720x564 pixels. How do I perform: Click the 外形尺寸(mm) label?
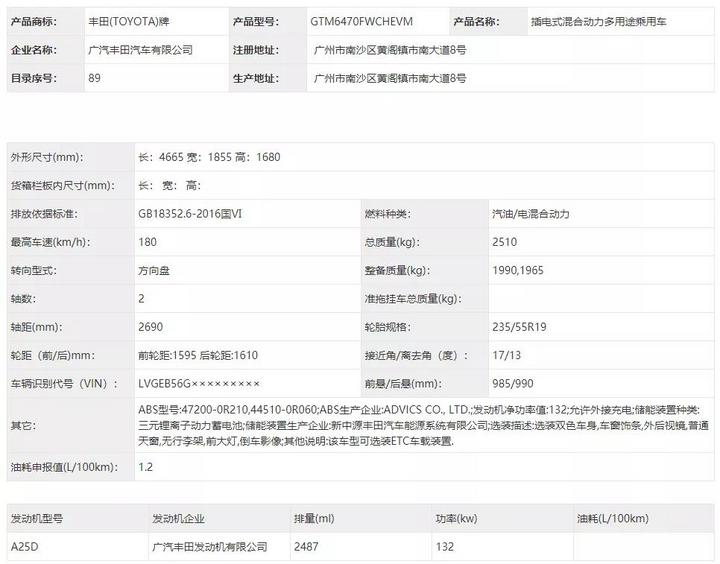tap(47, 157)
